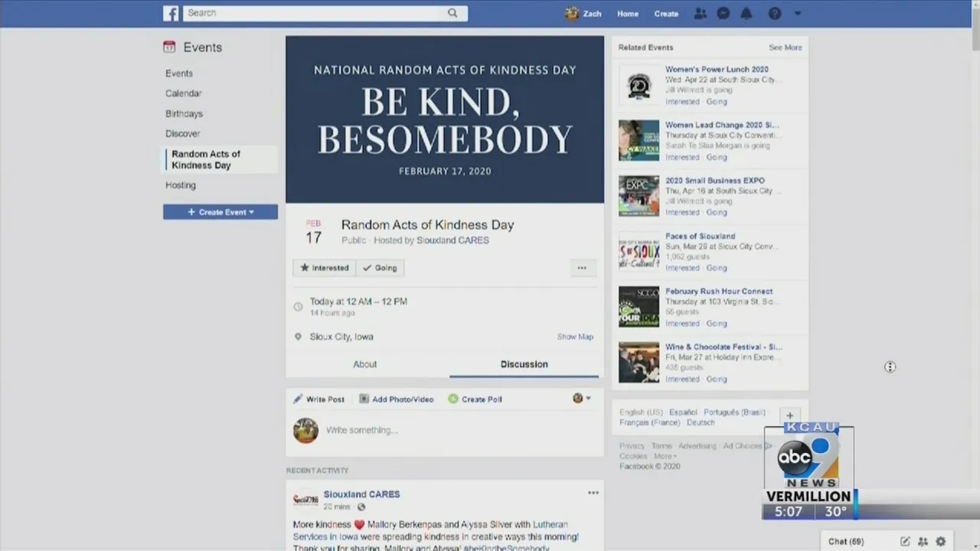Select Hosting in the left sidebar
This screenshot has width=980, height=551.
click(x=181, y=185)
